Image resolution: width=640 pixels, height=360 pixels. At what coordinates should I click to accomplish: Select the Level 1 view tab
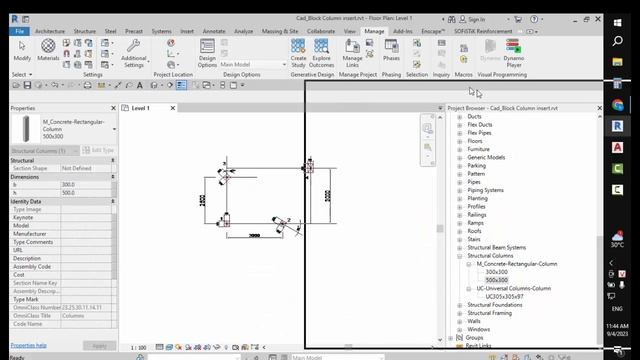tap(140, 108)
